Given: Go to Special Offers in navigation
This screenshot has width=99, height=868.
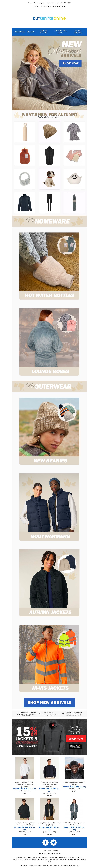Looking at the screenshot, I should coord(44,32).
